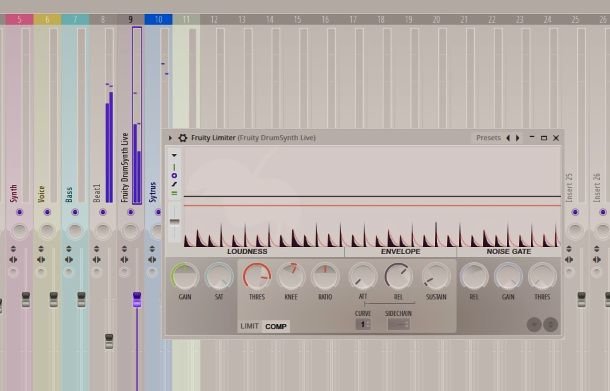Toggle the purple circle display icon
The width and height of the screenshot is (610, 391).
(x=174, y=175)
